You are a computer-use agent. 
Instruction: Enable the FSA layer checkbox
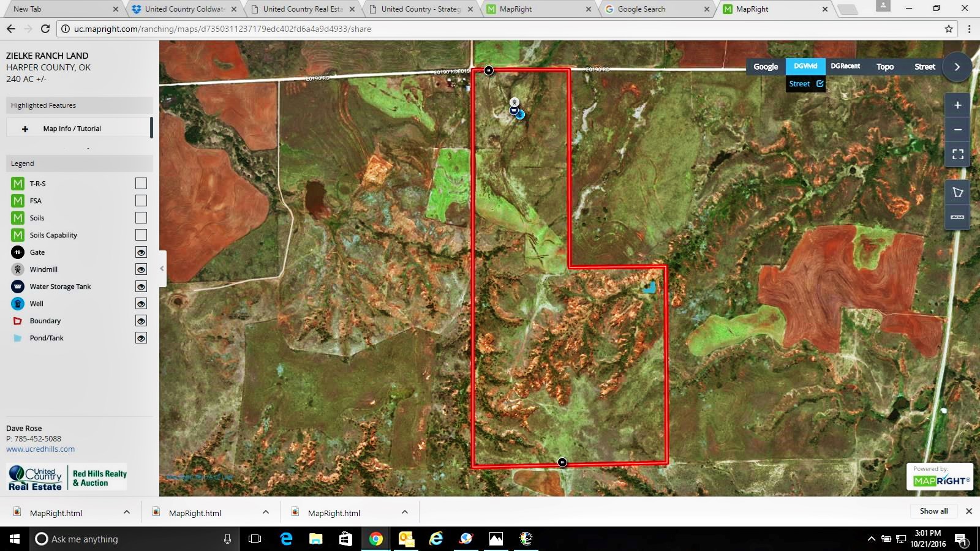coord(141,201)
